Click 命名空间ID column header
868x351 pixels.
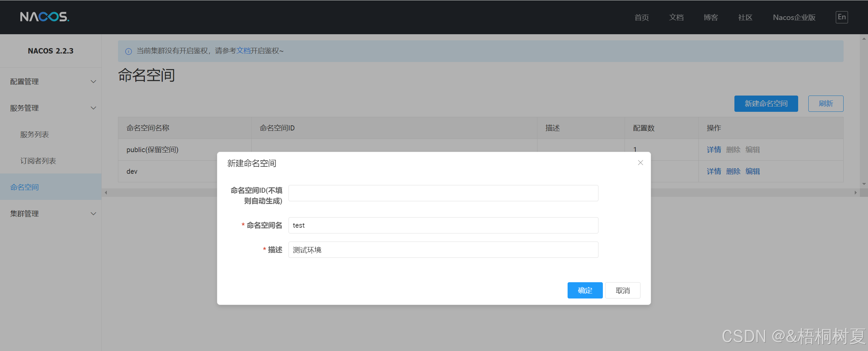[394, 128]
